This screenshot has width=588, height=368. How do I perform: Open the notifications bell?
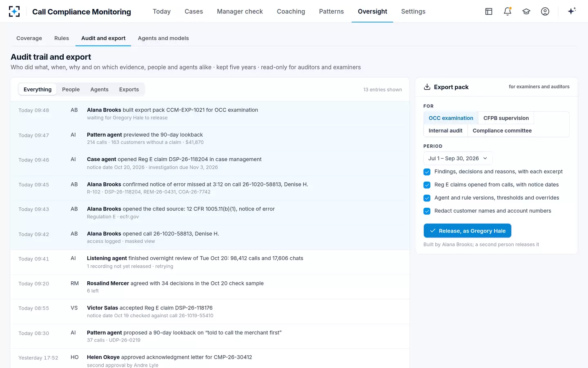508,11
